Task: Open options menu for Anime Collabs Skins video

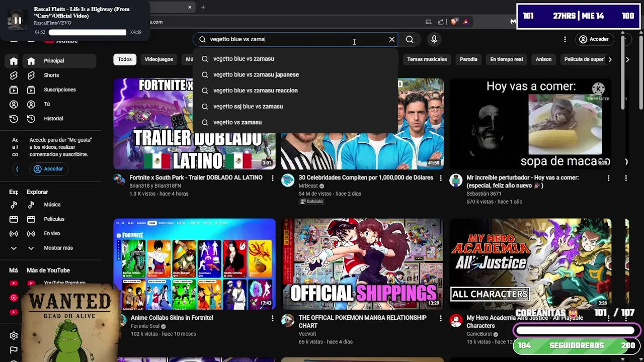Action: [272, 318]
